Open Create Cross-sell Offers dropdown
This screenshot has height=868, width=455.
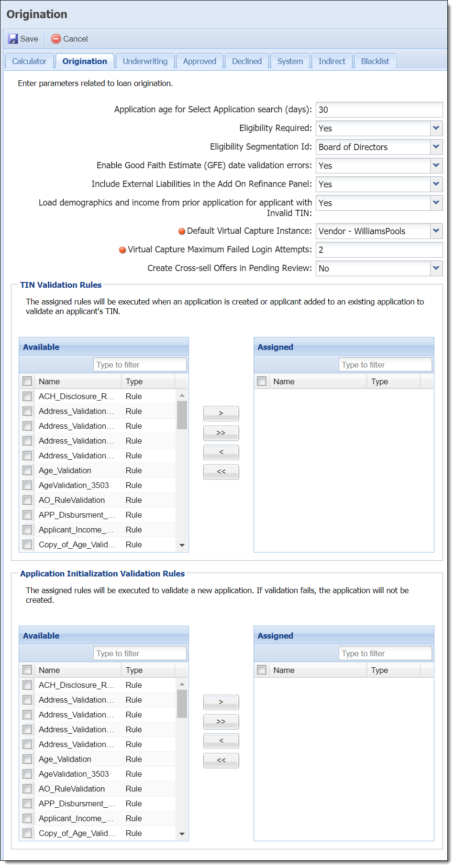436,268
